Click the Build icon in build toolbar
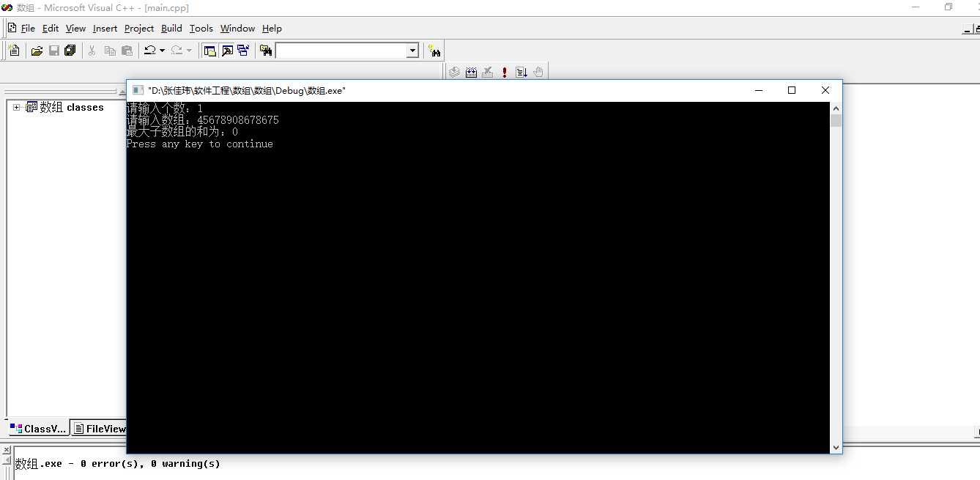Viewport: 980px width, 480px height. [471, 72]
